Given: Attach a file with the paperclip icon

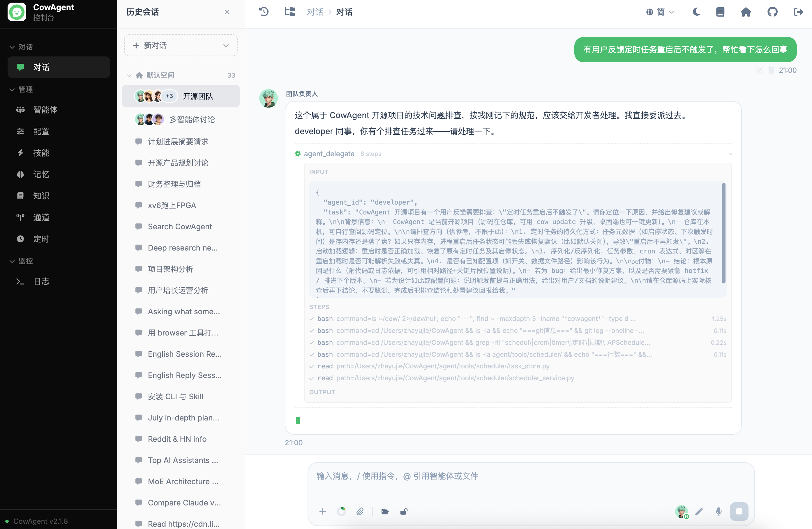Looking at the screenshot, I should [x=360, y=511].
